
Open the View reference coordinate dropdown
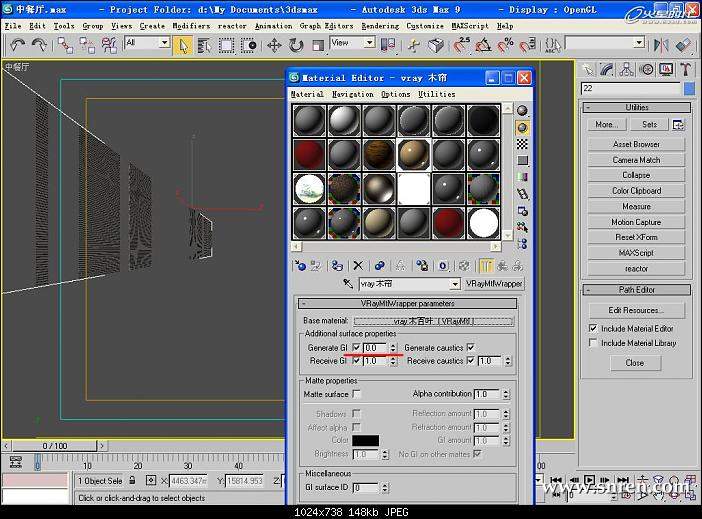tap(369, 43)
